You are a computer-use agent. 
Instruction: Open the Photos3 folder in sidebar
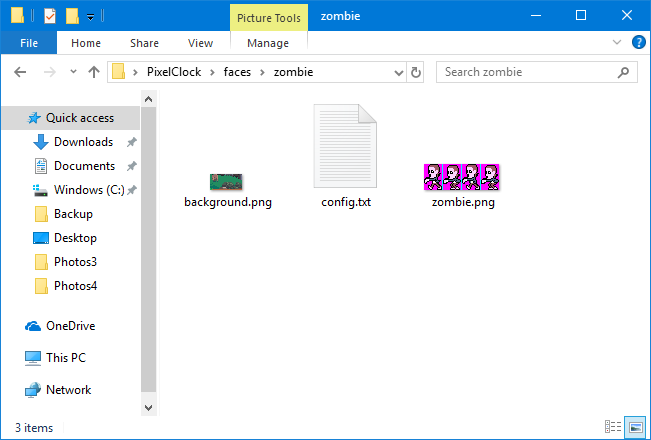75,262
